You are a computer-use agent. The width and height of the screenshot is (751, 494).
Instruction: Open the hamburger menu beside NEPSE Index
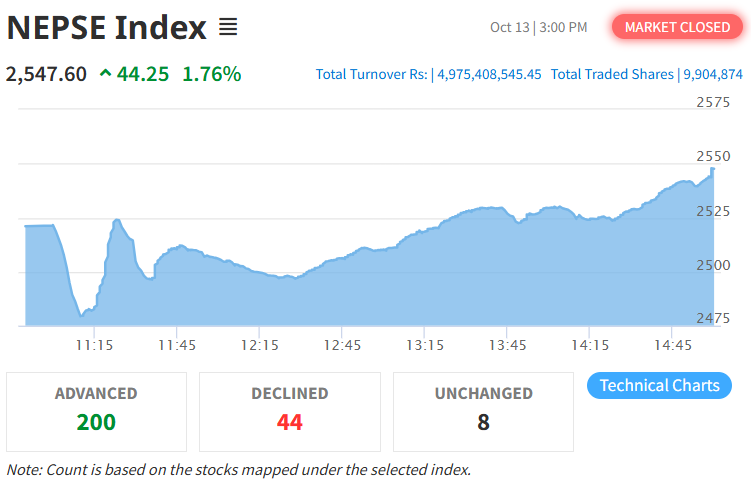228,27
